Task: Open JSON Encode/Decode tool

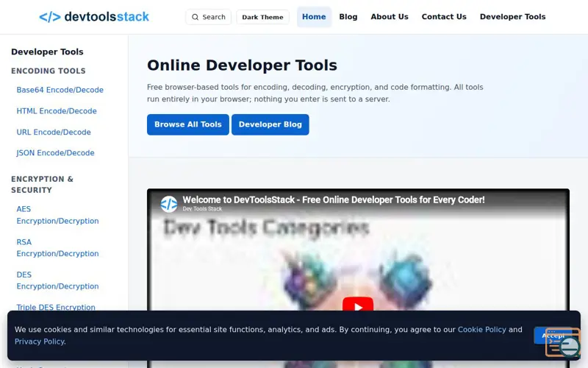Action: (x=56, y=153)
